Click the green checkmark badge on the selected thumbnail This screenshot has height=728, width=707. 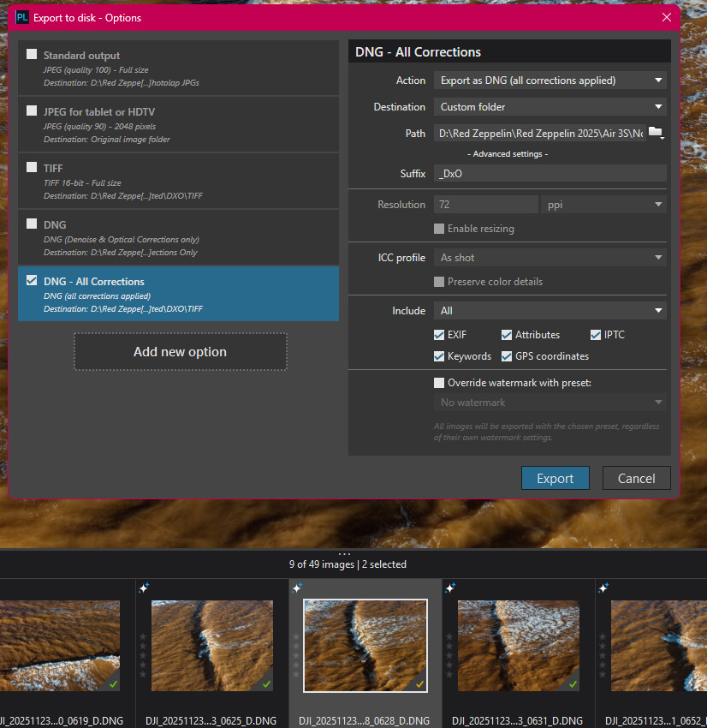tap(419, 685)
